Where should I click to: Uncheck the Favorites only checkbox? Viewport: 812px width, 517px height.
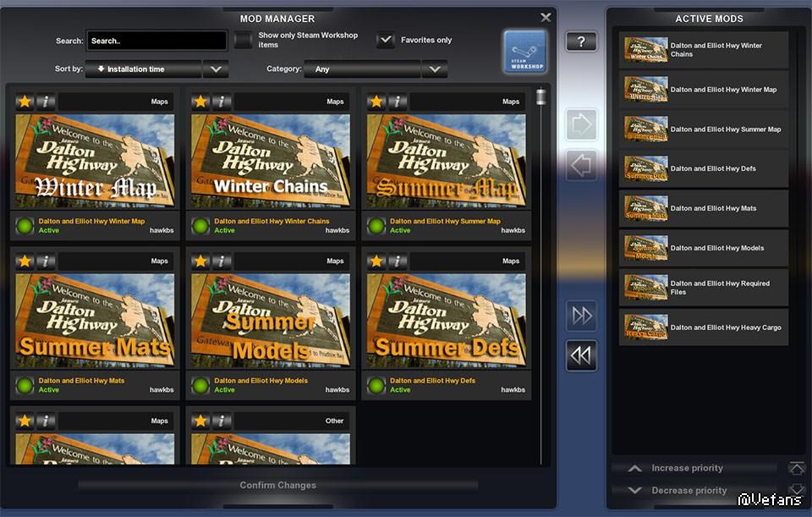click(x=386, y=40)
